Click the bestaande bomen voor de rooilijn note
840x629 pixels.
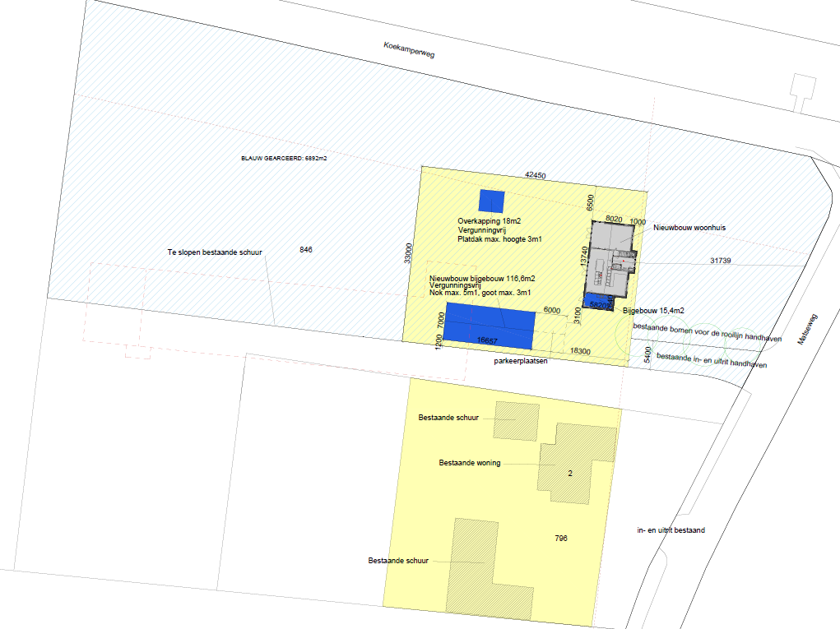tap(706, 331)
